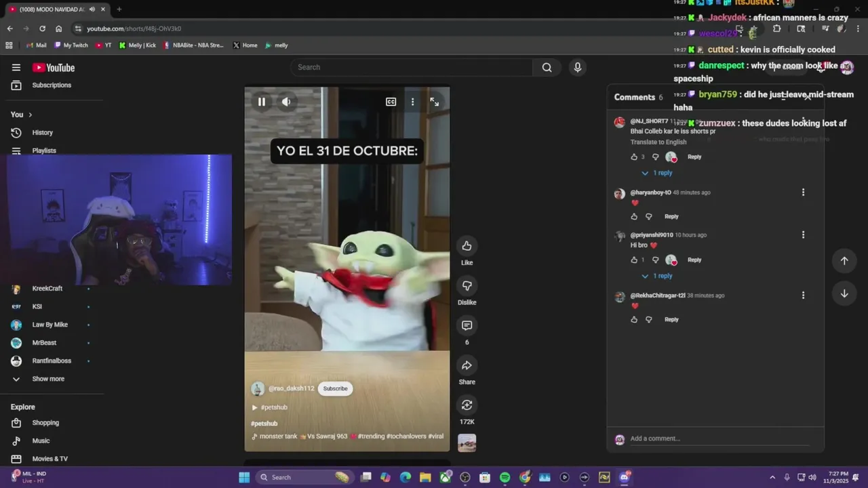Open options menu for @haryanboy-t0 comment
The image size is (868, 488).
pos(803,192)
